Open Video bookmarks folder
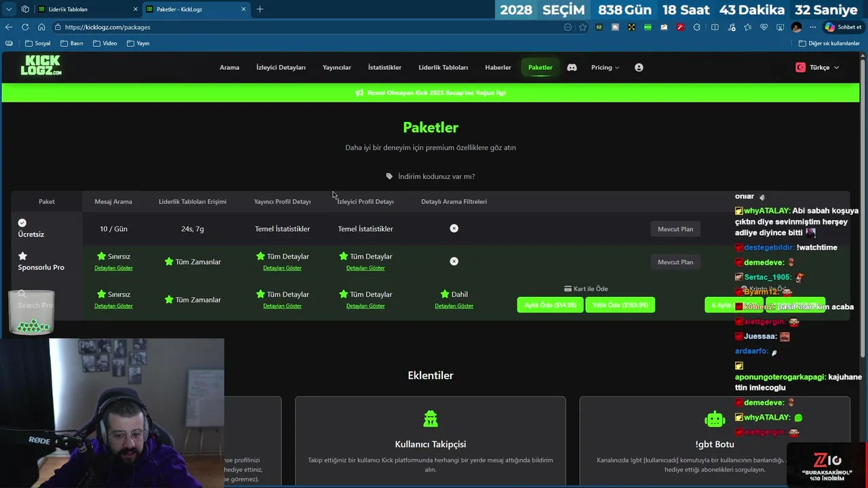The height and width of the screenshot is (488, 868). (105, 43)
